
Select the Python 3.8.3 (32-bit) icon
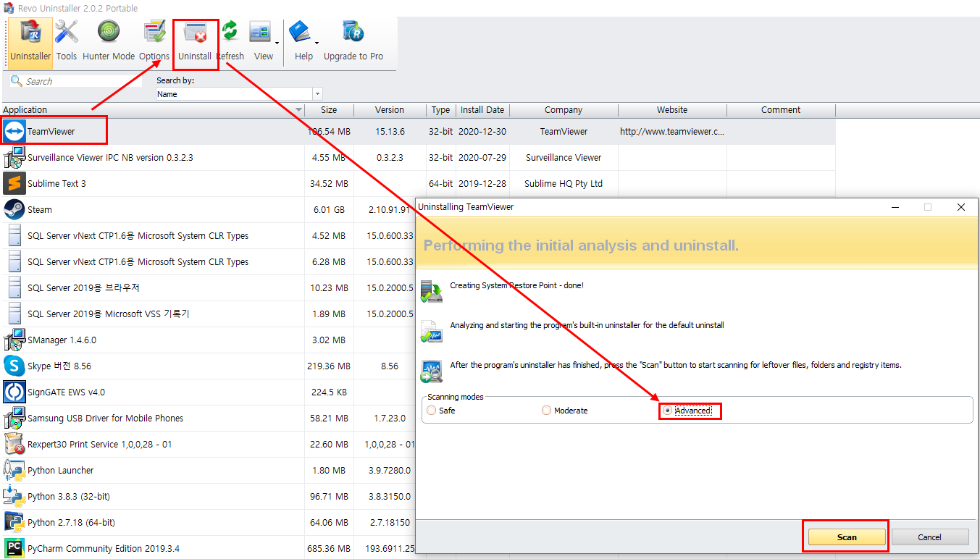[14, 496]
